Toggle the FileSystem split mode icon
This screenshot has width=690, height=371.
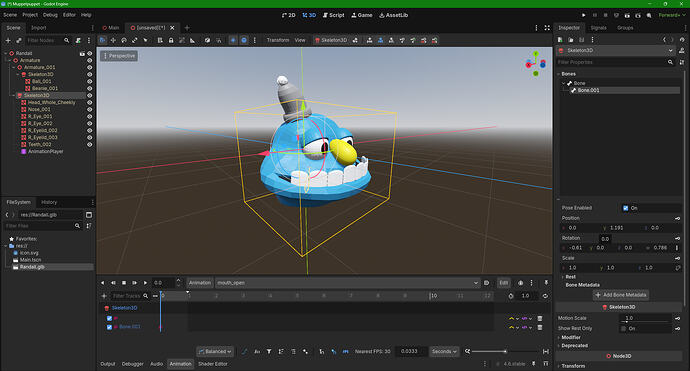click(89, 215)
